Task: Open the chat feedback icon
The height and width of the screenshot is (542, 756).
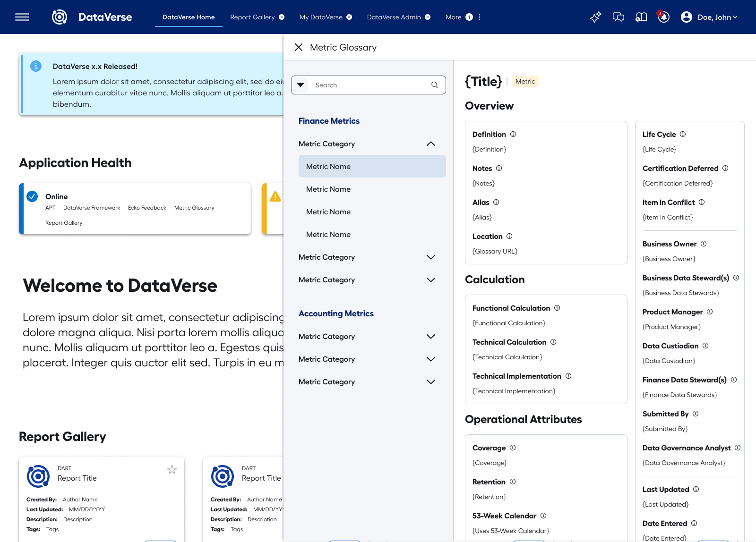Action: pos(619,17)
